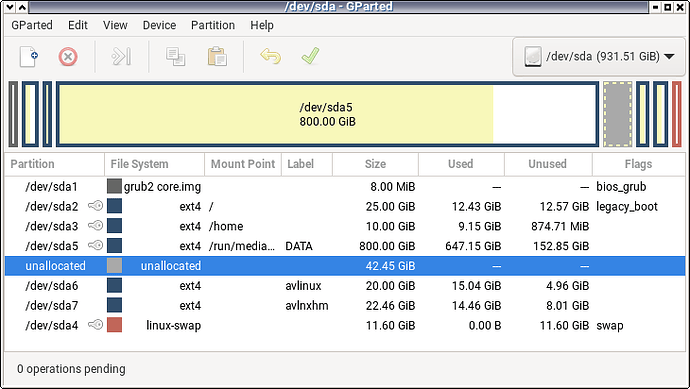Click the New partition toolbar icon

[29, 57]
